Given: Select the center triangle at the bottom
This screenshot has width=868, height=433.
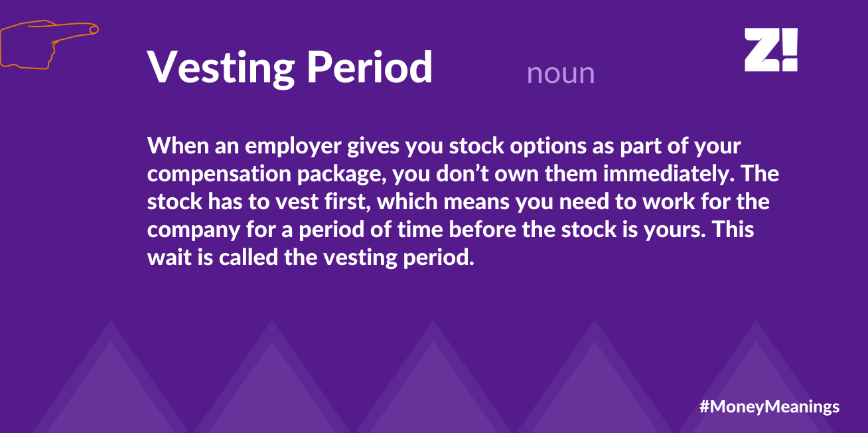Looking at the screenshot, I should 433,385.
